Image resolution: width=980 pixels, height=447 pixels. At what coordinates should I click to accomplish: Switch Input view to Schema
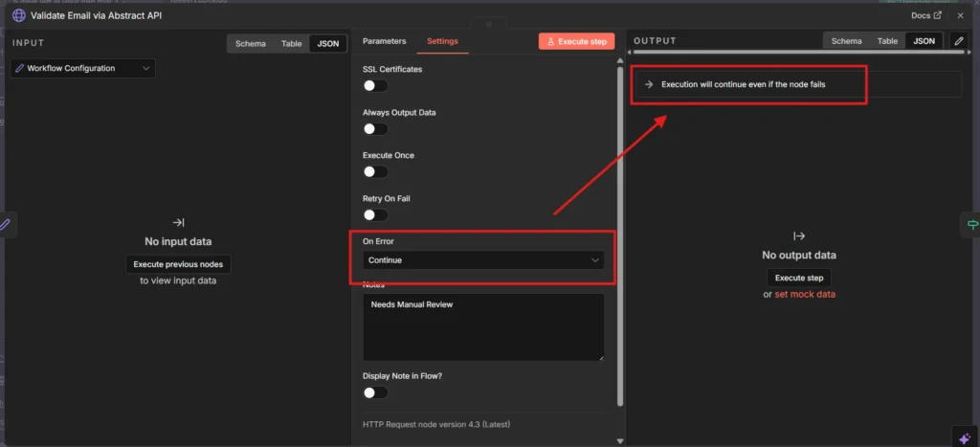click(x=250, y=44)
